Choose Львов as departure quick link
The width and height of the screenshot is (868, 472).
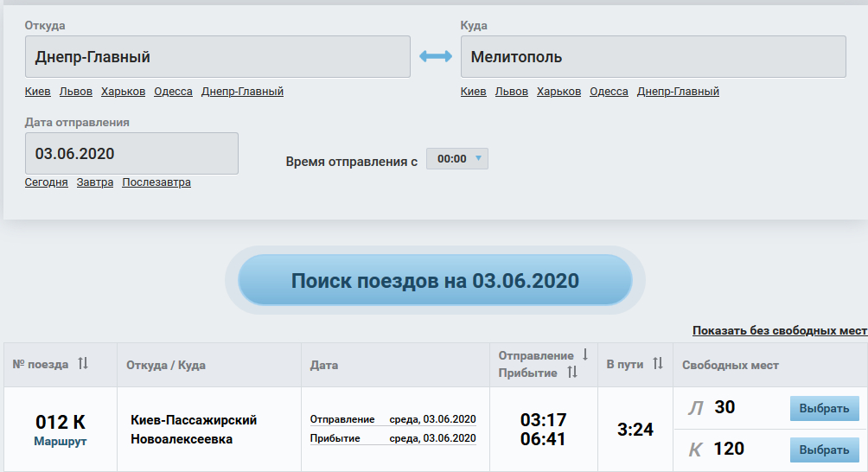click(76, 92)
